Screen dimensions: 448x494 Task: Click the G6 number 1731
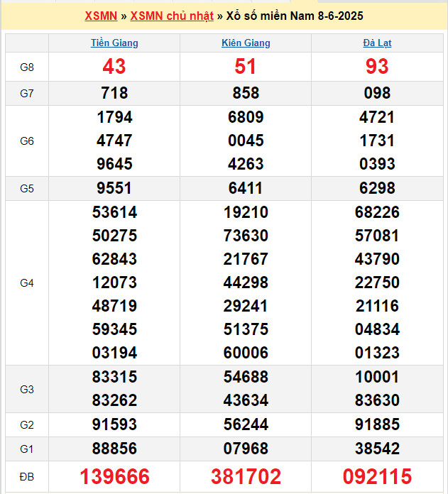[x=377, y=141]
